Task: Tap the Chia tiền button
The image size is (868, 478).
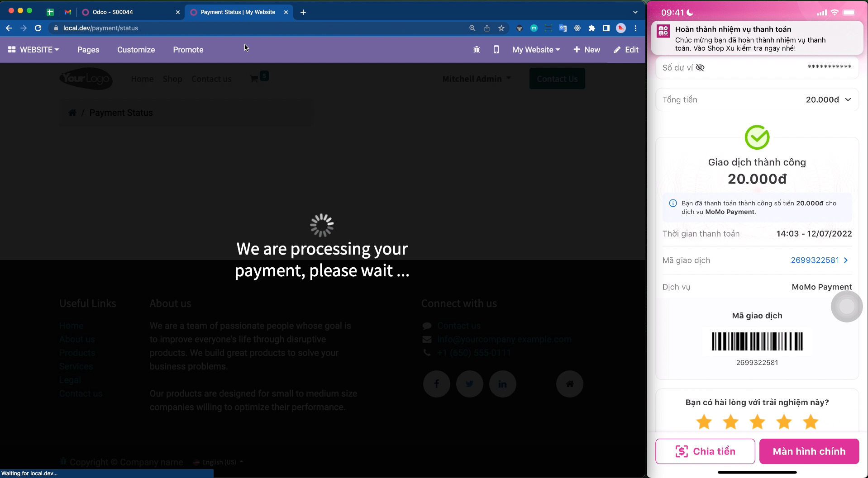Action: 705,451
